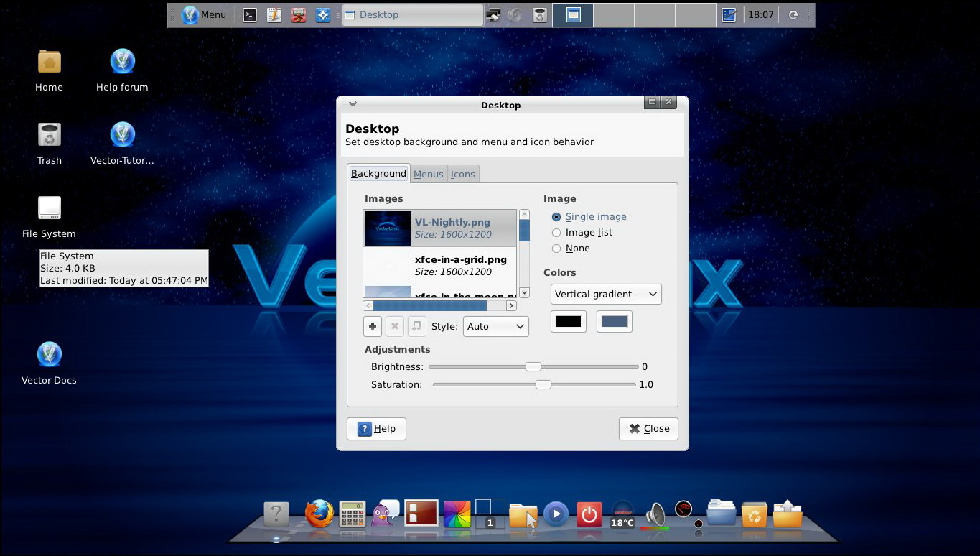The width and height of the screenshot is (980, 556).
Task: Open the Desktop dialog window menu arrow
Action: [353, 103]
